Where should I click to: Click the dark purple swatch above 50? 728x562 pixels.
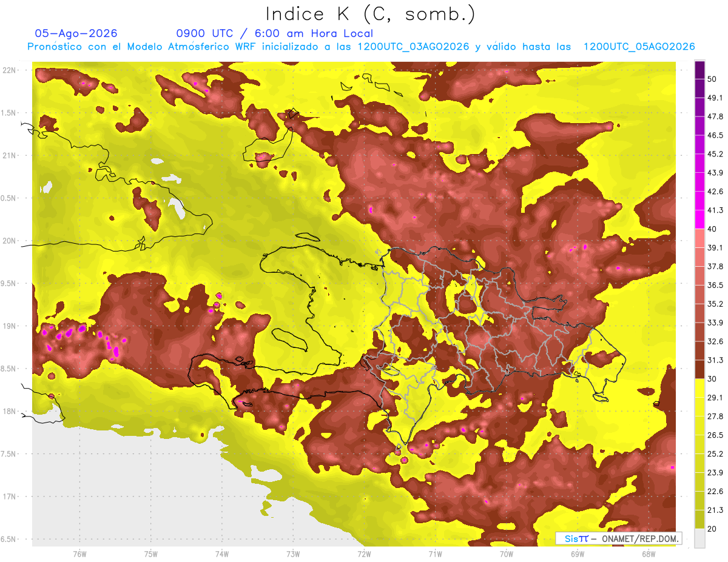pos(699,70)
